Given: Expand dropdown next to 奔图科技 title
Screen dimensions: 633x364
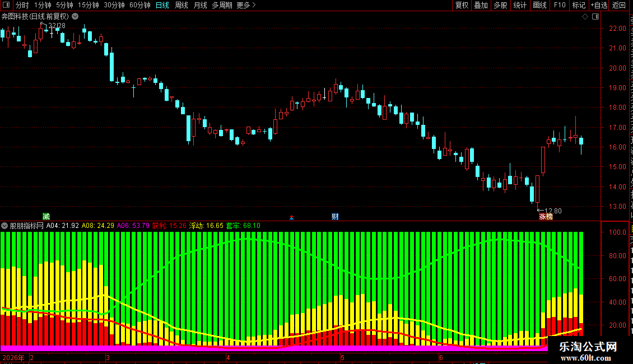Looking at the screenshot, I should [75, 17].
